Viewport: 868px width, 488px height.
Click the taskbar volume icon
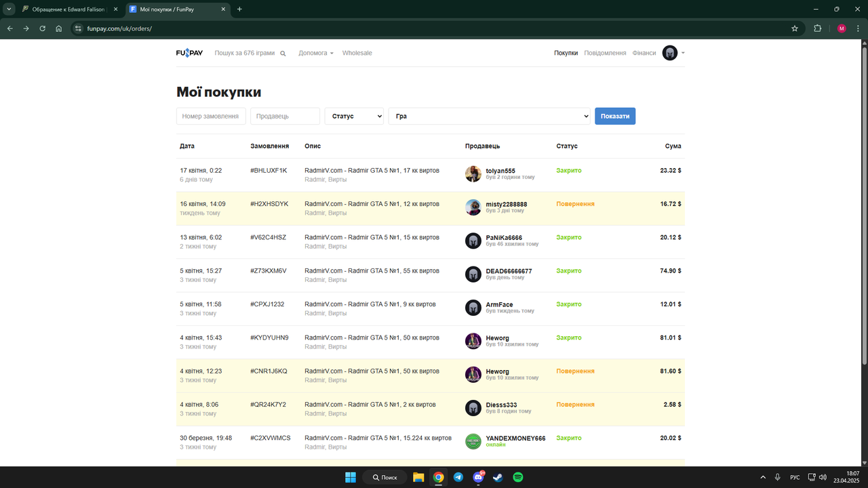coord(823,477)
